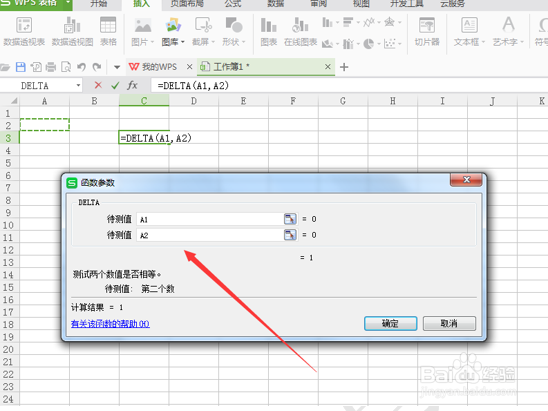Image resolution: width=548 pixels, height=411 pixels.
Task: Insert a Chart (图表)
Action: 268,26
